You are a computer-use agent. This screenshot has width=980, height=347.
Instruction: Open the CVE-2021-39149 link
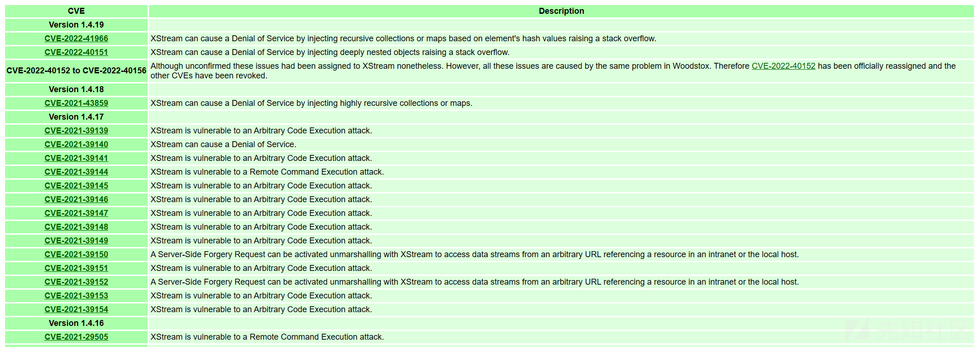coord(76,241)
